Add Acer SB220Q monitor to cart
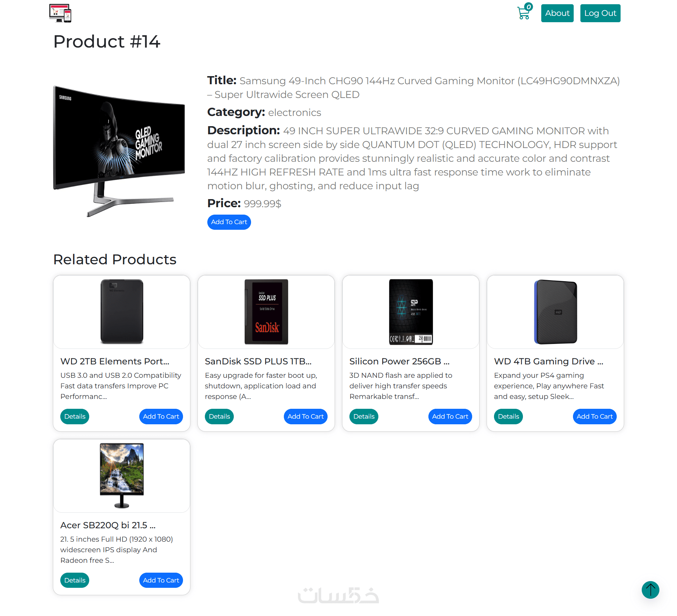 161,580
